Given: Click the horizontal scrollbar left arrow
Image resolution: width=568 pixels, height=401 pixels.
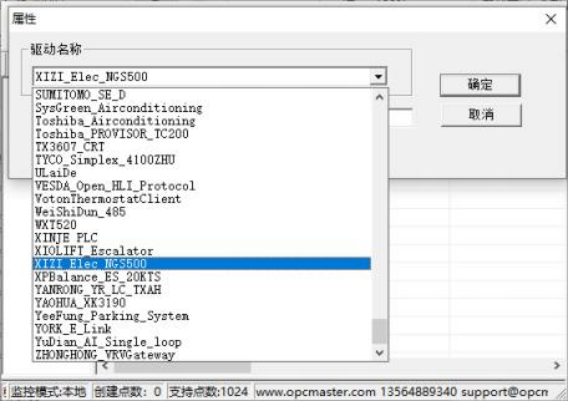Looking at the screenshot, I should pyautogui.click(x=105, y=366).
